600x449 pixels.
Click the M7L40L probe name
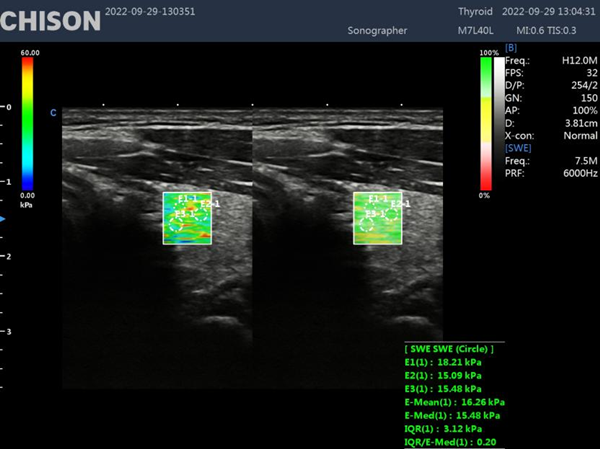click(476, 31)
